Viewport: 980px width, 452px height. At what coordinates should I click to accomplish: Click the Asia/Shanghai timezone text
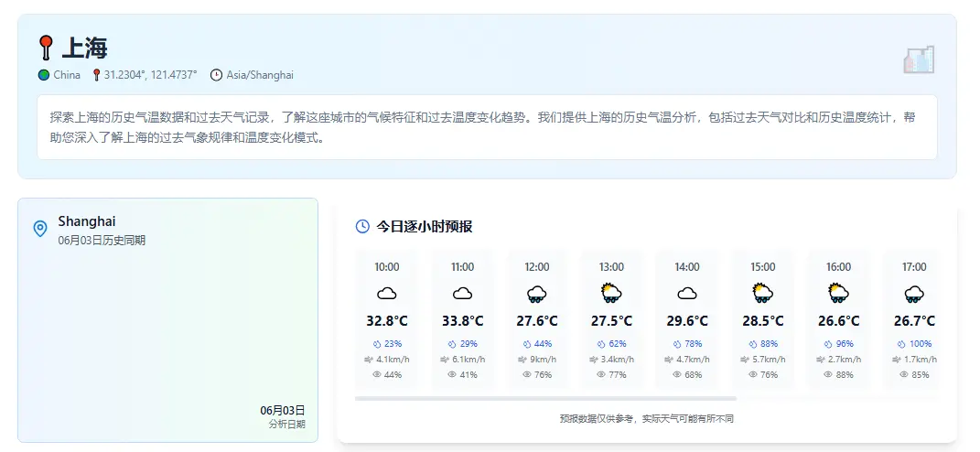[260, 75]
